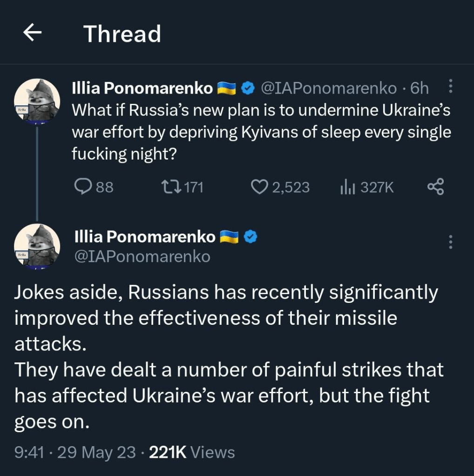Tap the 9:41 · 29 May 23 timestamp
The height and width of the screenshot is (476, 474).
click(x=75, y=452)
